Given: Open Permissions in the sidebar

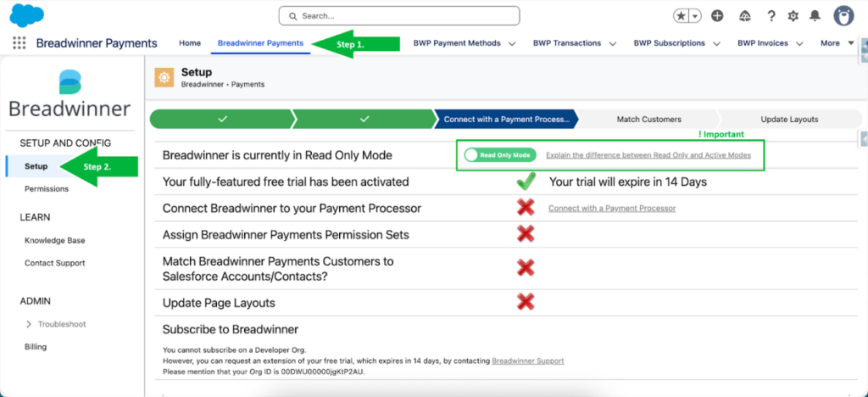Looking at the screenshot, I should click(x=47, y=189).
